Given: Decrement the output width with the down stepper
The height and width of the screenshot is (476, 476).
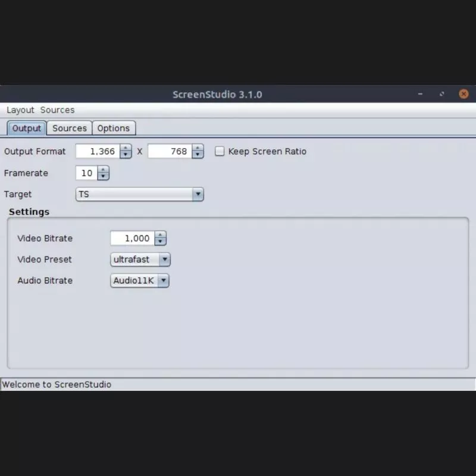Looking at the screenshot, I should (126, 154).
